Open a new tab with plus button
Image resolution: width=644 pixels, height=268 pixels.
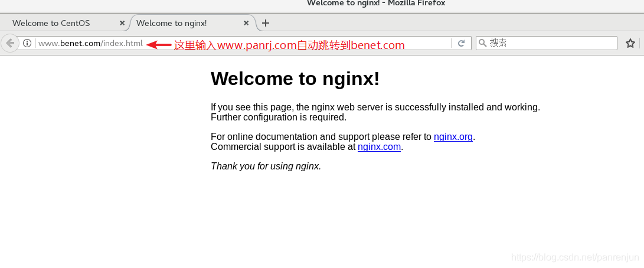pyautogui.click(x=265, y=23)
